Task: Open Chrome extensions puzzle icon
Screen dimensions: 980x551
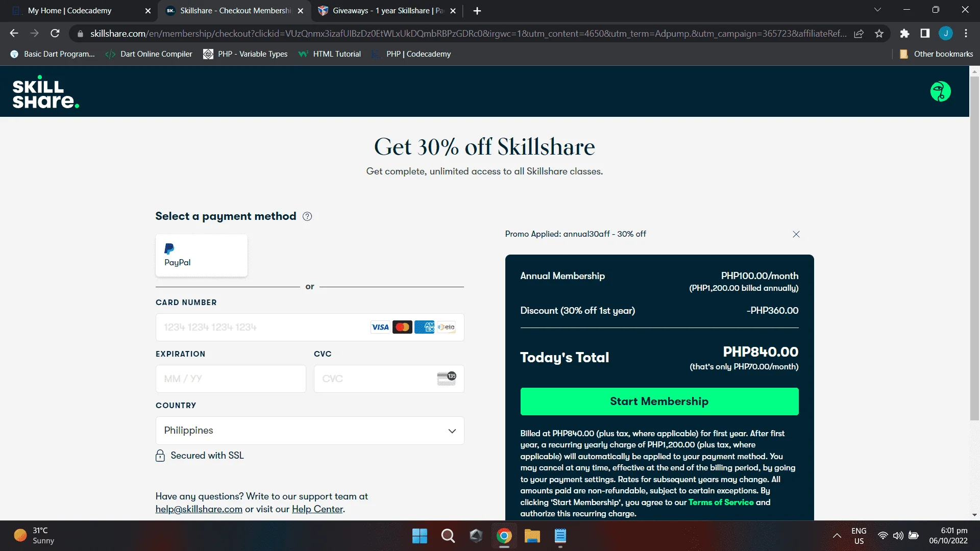Action: tap(904, 34)
